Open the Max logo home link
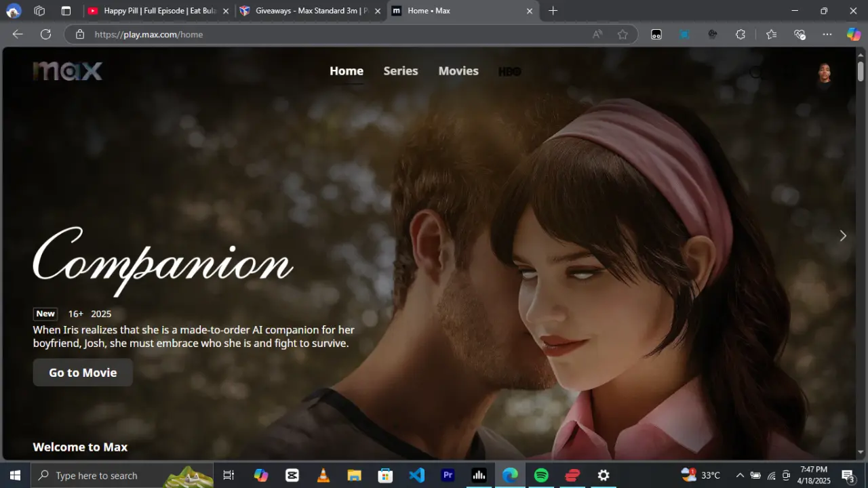Viewport: 868px width, 488px height. pyautogui.click(x=68, y=71)
